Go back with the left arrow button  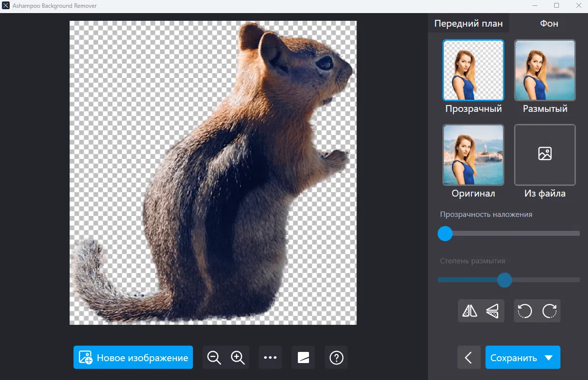click(469, 358)
